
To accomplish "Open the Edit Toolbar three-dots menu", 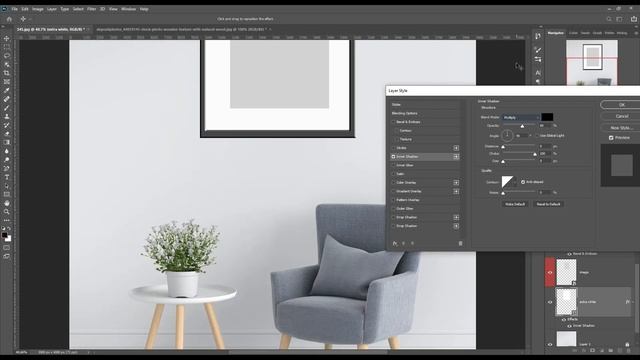I will 7,220.
